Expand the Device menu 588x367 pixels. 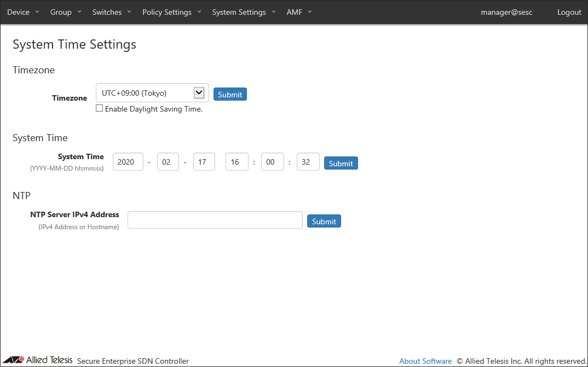tap(23, 12)
